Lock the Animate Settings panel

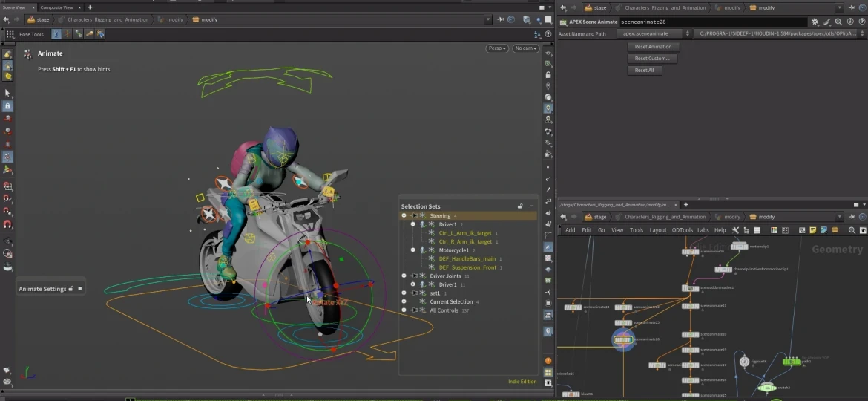pos(71,289)
